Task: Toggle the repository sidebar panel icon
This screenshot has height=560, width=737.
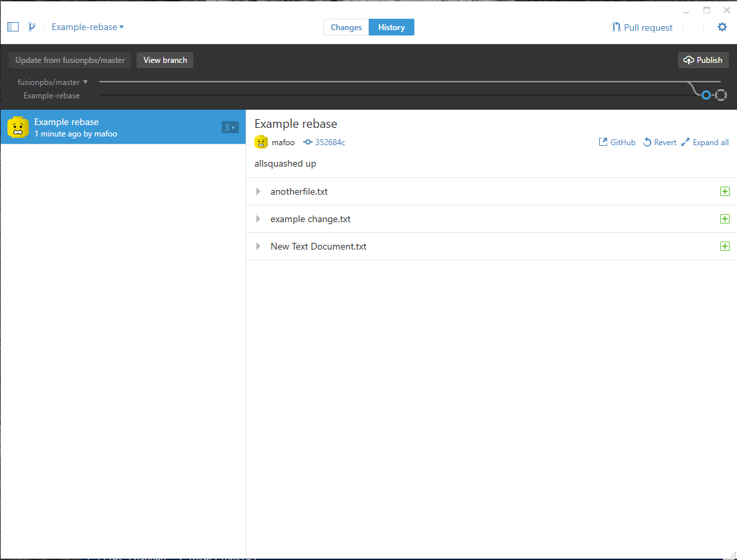Action: click(x=13, y=27)
